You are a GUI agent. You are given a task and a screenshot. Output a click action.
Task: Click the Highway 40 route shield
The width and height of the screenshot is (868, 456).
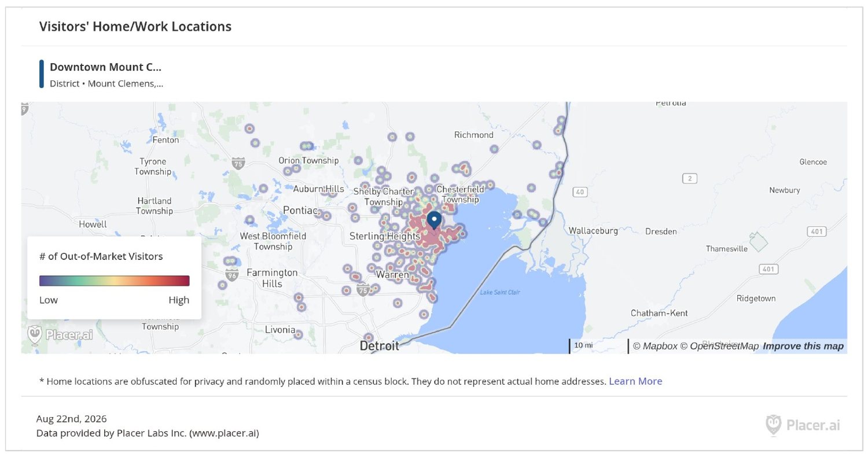580,192
